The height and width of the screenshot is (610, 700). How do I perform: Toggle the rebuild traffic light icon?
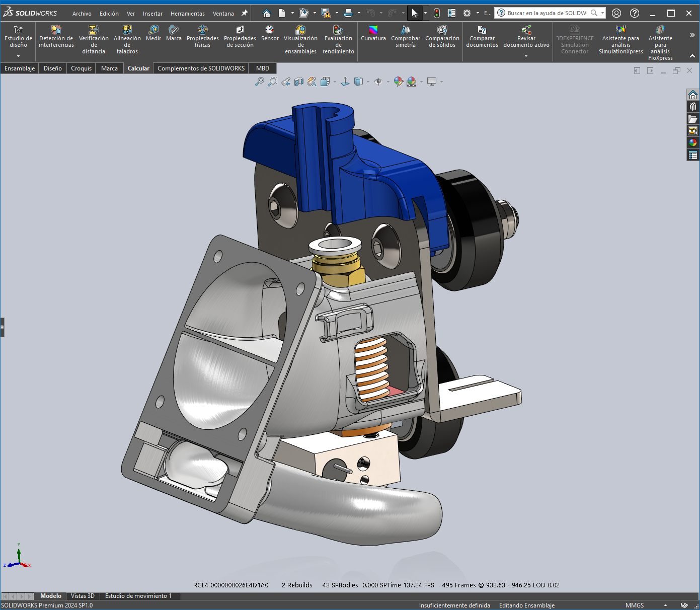tap(437, 13)
